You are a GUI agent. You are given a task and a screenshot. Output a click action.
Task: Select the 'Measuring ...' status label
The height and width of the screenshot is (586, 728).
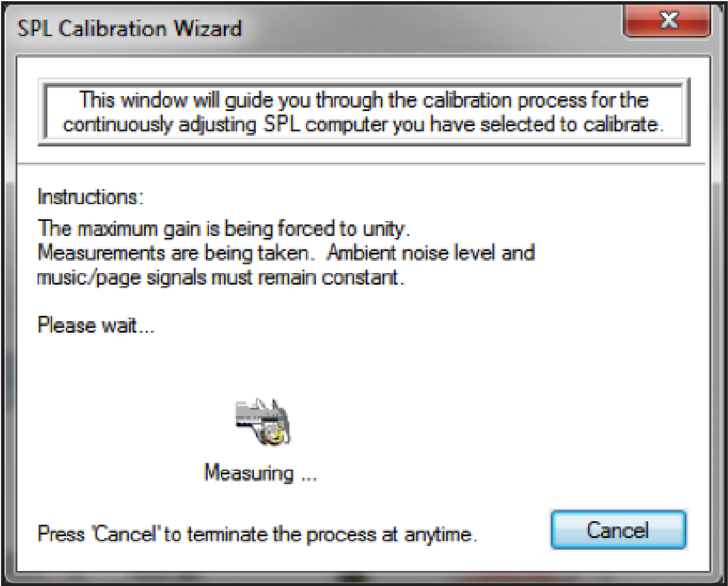260,473
